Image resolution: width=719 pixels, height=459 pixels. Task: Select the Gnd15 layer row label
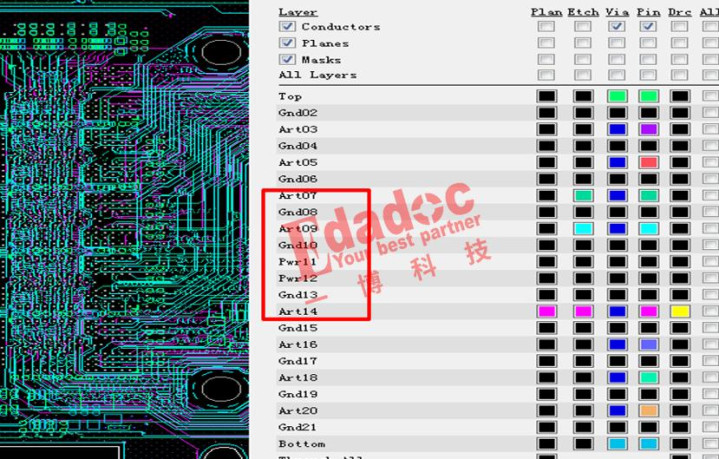pyautogui.click(x=298, y=328)
